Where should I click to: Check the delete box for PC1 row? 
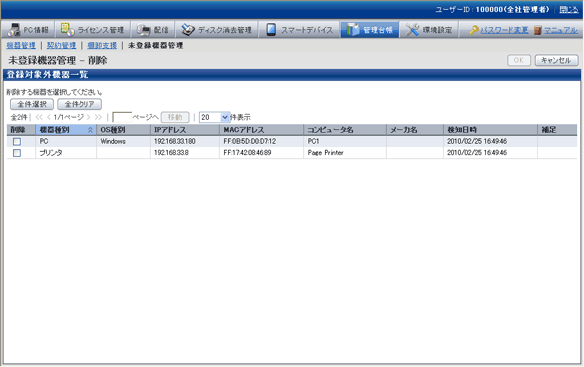17,142
